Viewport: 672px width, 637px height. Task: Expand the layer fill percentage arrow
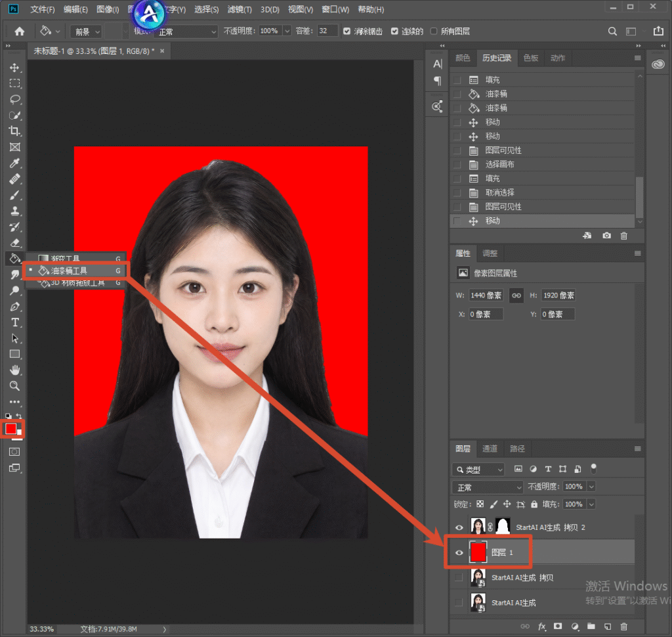(x=591, y=504)
